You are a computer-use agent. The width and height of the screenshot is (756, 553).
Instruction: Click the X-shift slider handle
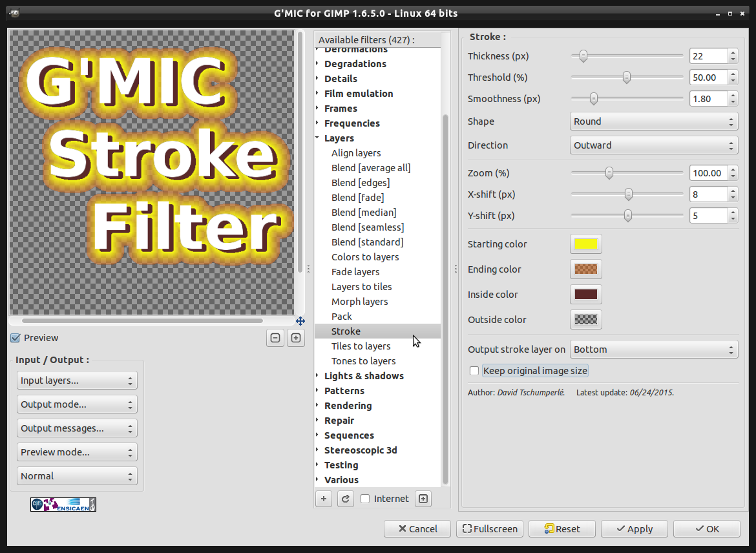coord(628,194)
